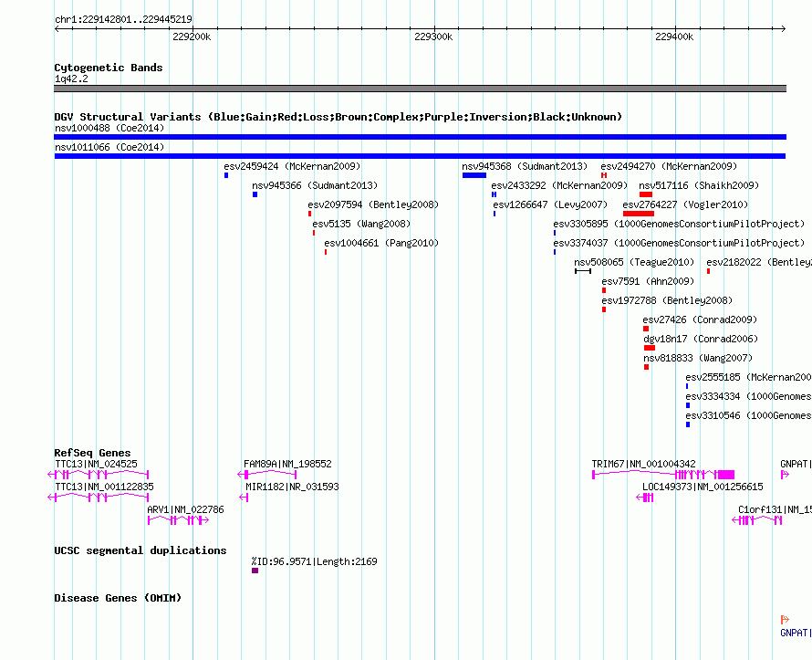The width and height of the screenshot is (812, 660).
Task: Select esv1972788 (Bentley2008) variant label
Action: point(667,300)
